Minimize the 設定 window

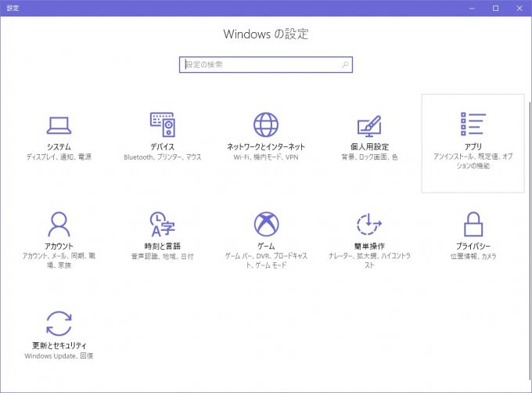point(472,8)
